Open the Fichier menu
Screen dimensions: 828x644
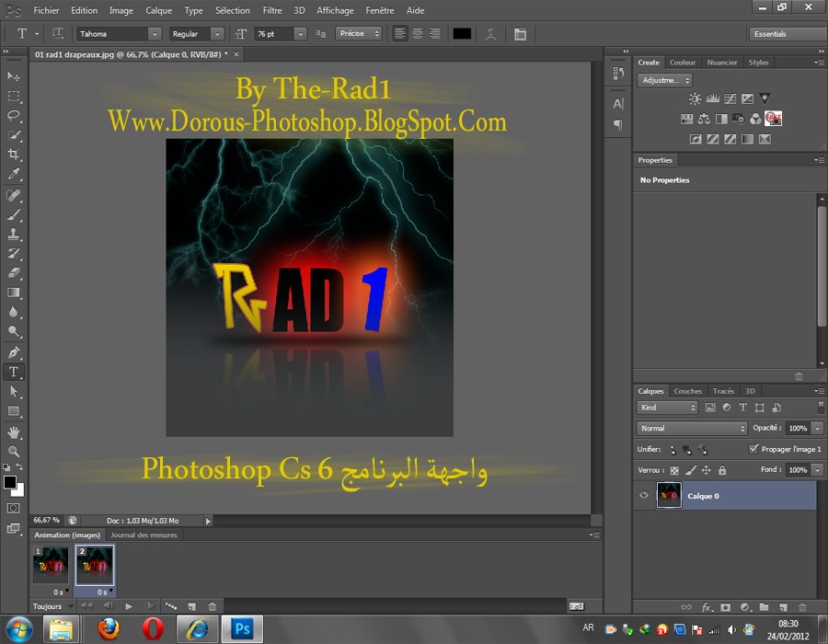[46, 10]
